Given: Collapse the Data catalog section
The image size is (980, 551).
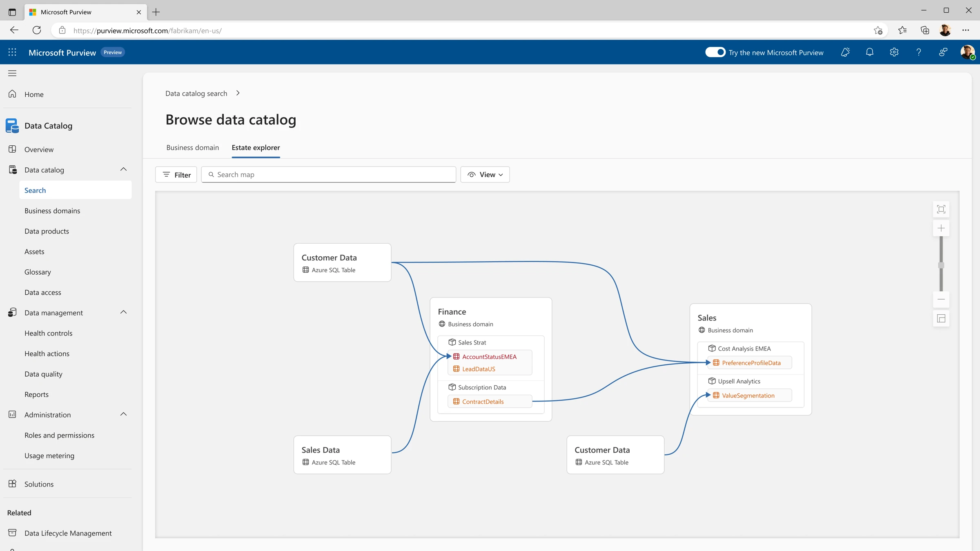Looking at the screenshot, I should 123,169.
